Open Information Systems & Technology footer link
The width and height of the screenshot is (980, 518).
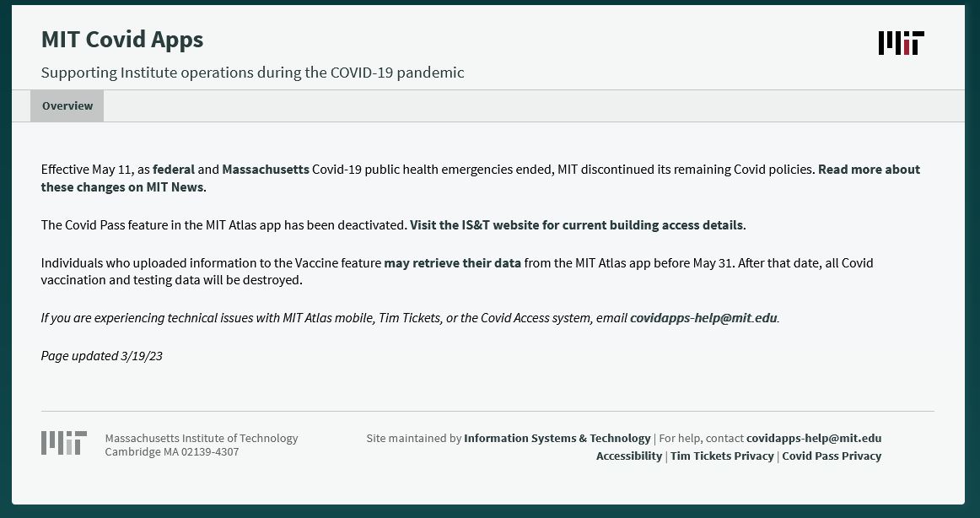pos(557,438)
